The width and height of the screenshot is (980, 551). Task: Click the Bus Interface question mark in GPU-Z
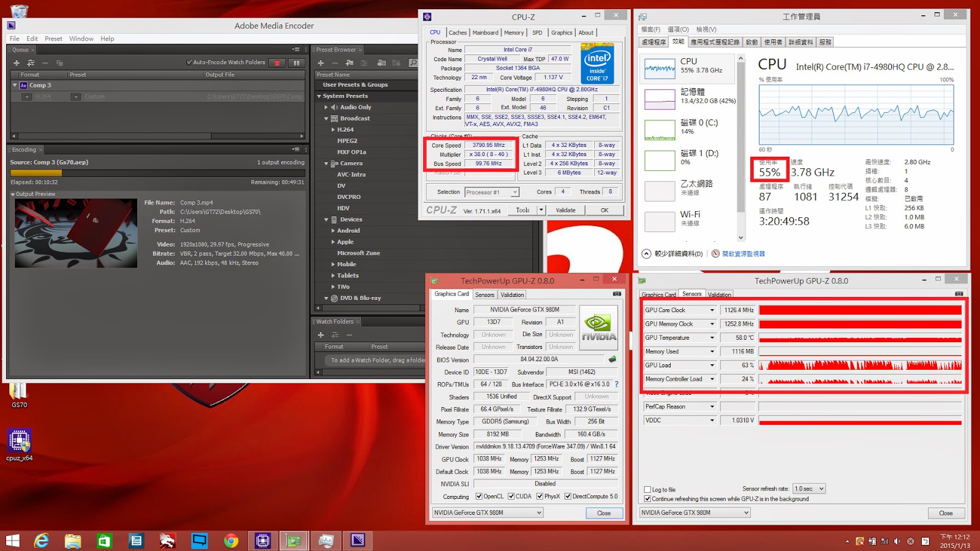click(x=617, y=384)
